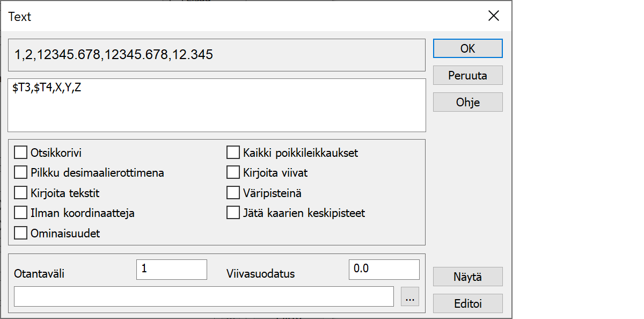Click the empty file path field

pos(204,296)
